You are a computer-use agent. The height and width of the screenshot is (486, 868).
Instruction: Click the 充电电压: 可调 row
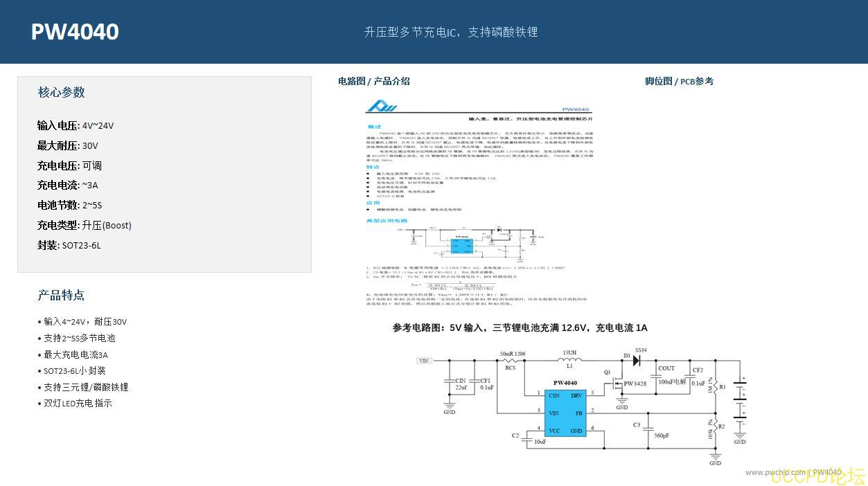click(x=70, y=165)
